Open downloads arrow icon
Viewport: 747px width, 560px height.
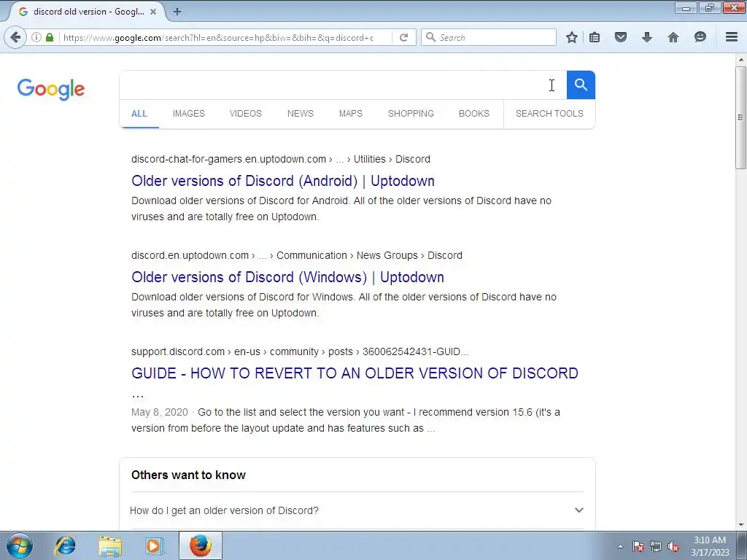click(x=646, y=37)
